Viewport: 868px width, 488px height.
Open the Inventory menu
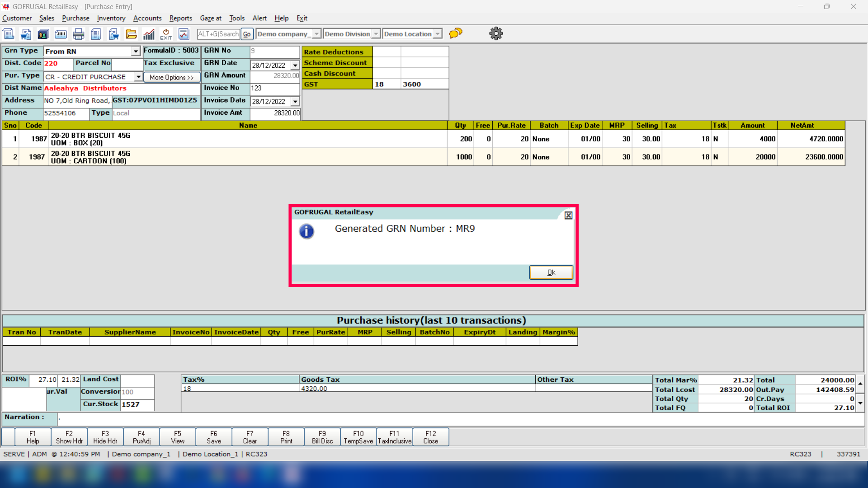[111, 18]
